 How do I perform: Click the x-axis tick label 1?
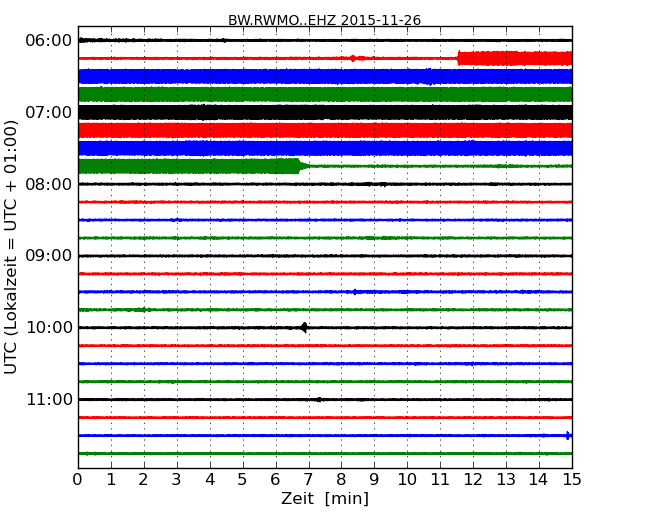point(111,480)
